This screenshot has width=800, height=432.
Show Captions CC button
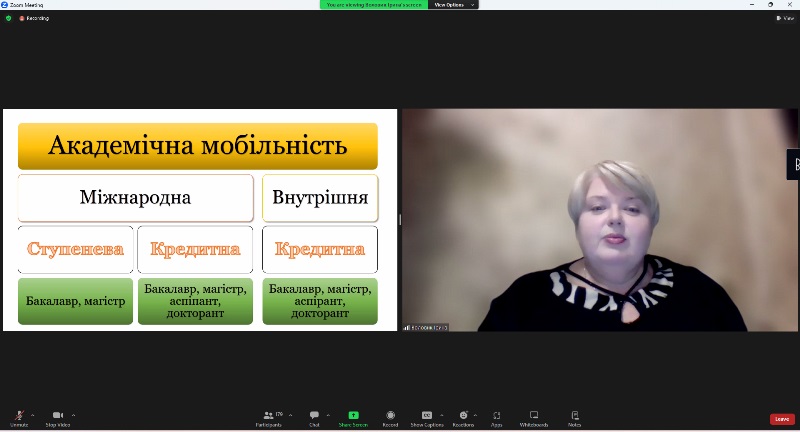[427, 418]
